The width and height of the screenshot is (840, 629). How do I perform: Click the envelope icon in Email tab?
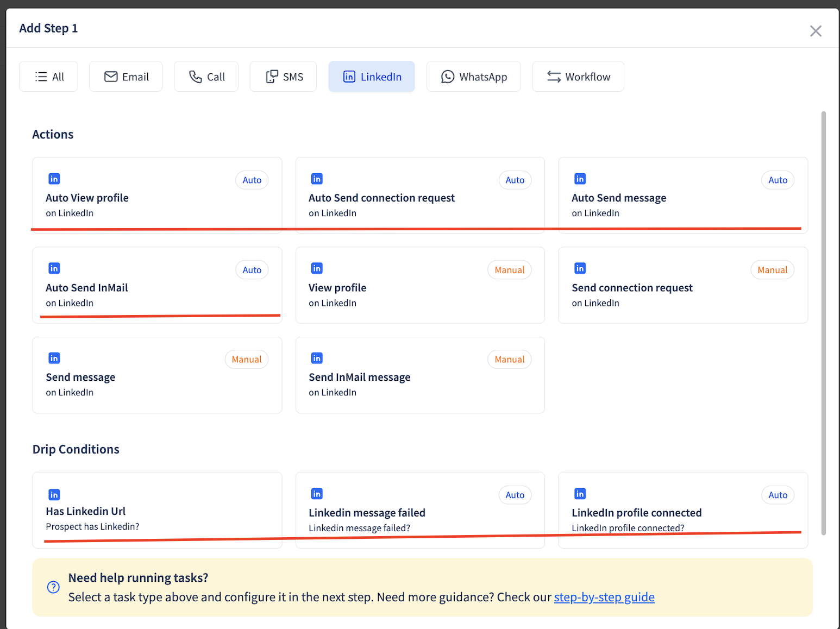coord(111,77)
